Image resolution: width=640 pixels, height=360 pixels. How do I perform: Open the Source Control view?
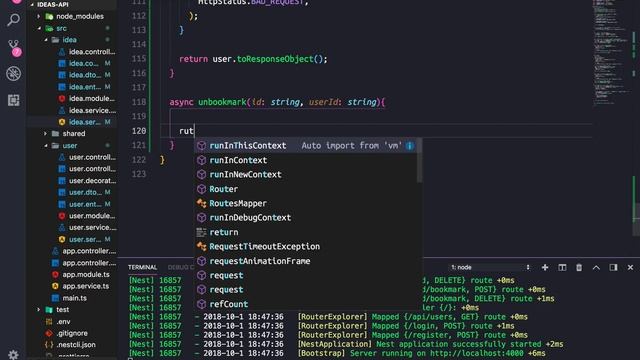(x=14, y=48)
